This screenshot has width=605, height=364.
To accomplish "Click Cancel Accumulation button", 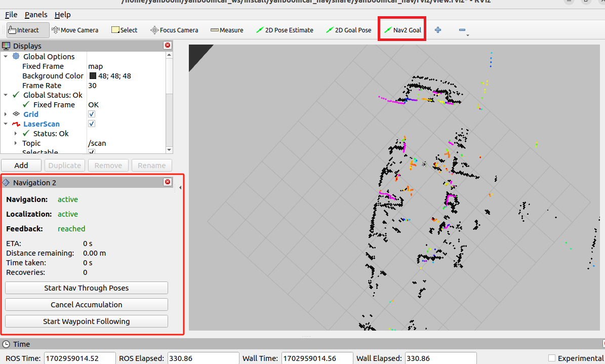I will pos(87,305).
